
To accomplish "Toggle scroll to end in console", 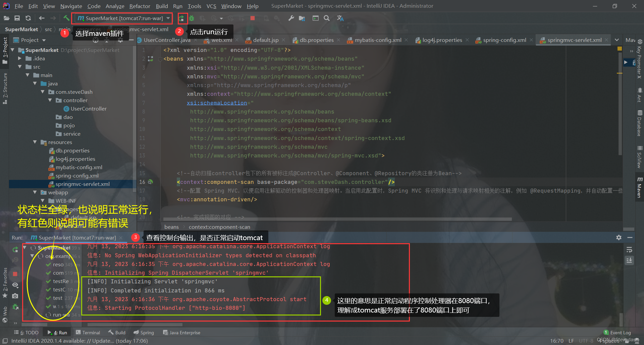I will pyautogui.click(x=629, y=260).
